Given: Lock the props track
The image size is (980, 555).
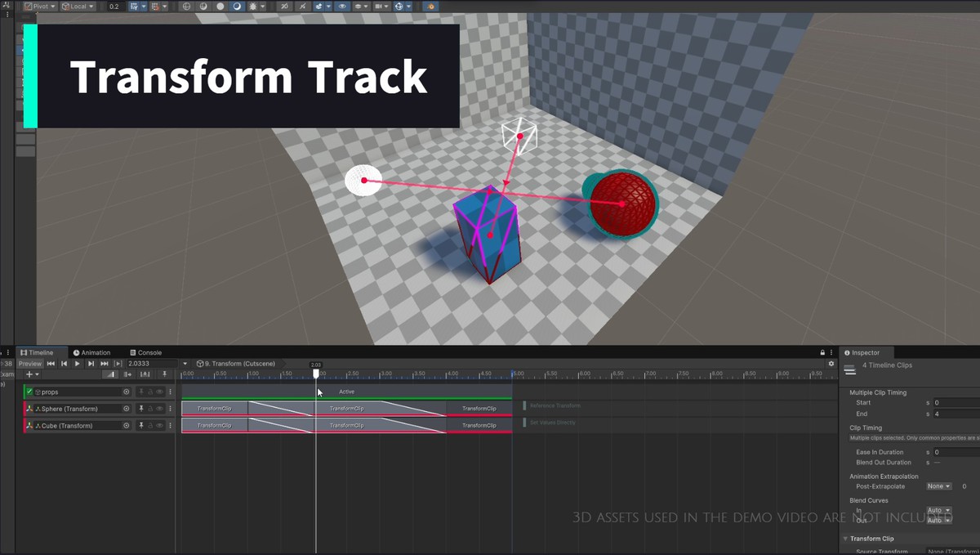Looking at the screenshot, I should (150, 392).
